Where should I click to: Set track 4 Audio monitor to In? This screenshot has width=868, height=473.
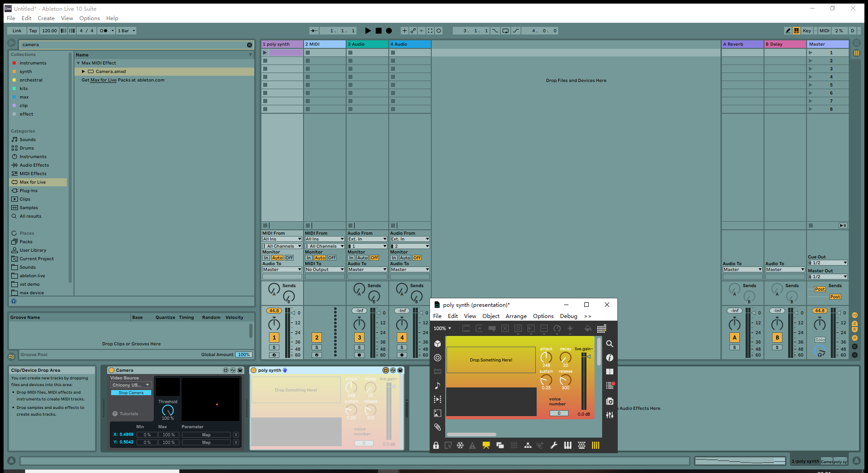coord(394,258)
